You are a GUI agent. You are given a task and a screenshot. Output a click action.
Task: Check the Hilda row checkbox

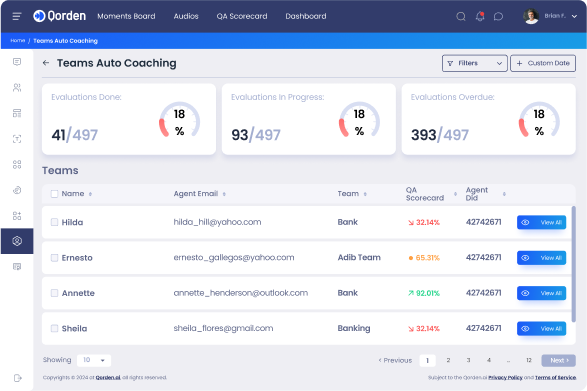pos(54,222)
